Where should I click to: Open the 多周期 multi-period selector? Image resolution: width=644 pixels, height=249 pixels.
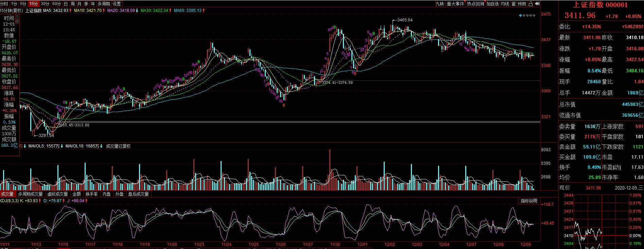(x=104, y=4)
